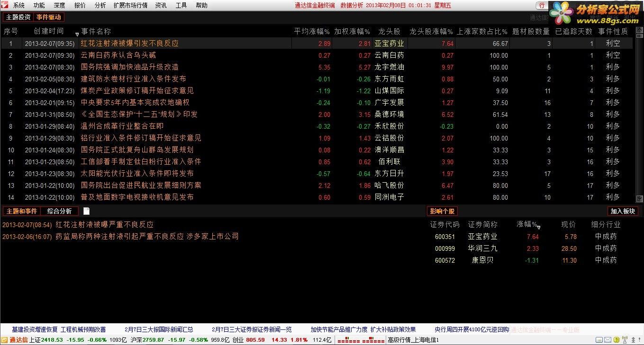This screenshot has height=345, width=644.
Task: Open the 帮助 menu
Action: [201, 5]
